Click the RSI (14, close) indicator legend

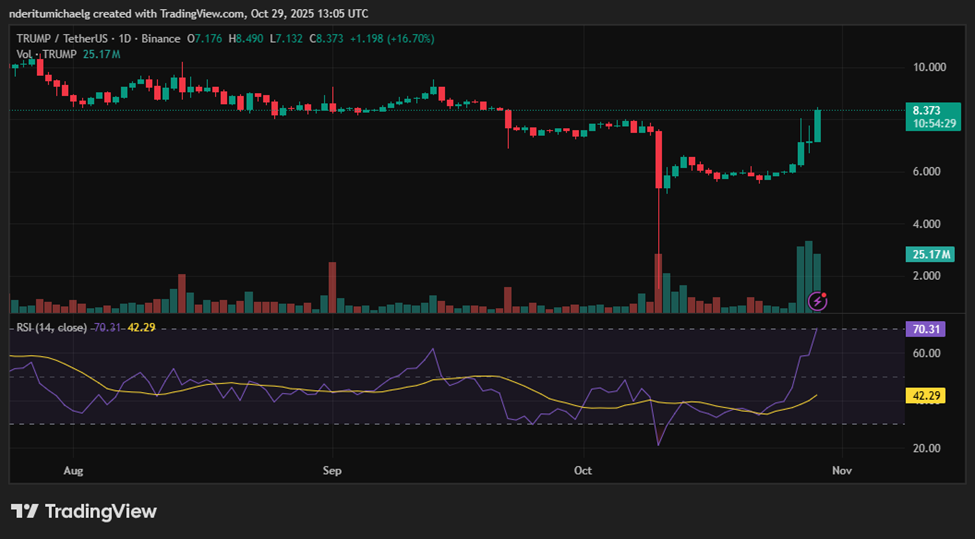52,328
